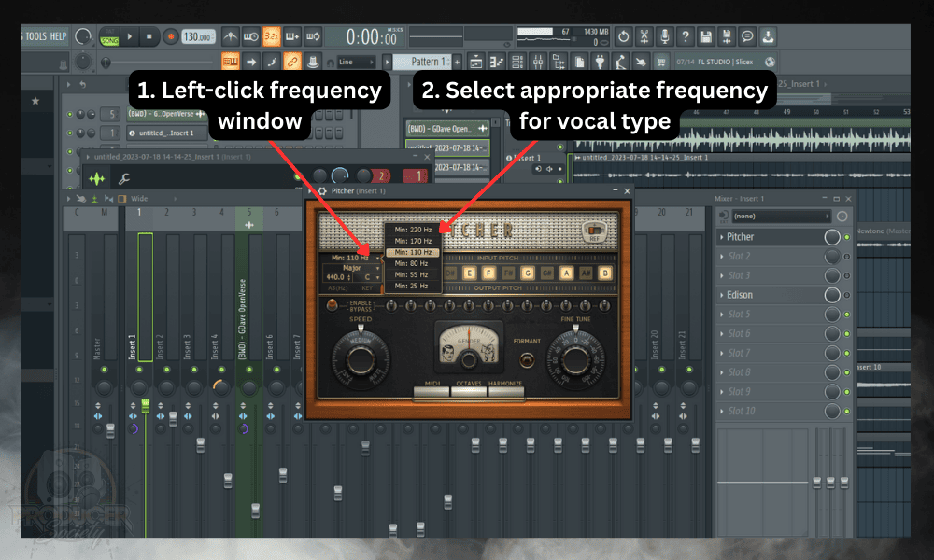Screen dimensions: 934x560
Task: Select Min: 80 Hz in the Pitcher list
Action: point(413,263)
